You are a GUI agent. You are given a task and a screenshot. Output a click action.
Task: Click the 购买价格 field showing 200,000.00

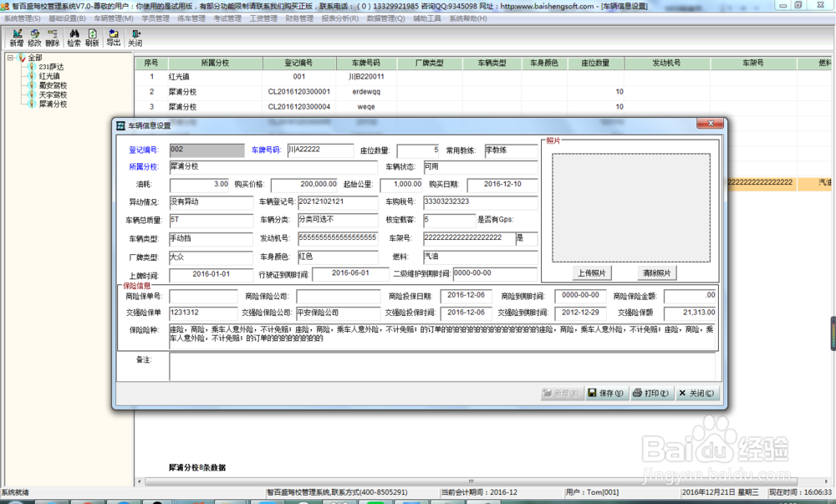tap(304, 185)
